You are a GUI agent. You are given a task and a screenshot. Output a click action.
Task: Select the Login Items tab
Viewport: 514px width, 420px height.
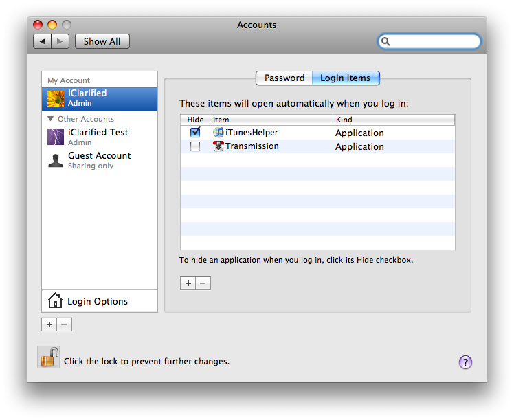click(345, 78)
